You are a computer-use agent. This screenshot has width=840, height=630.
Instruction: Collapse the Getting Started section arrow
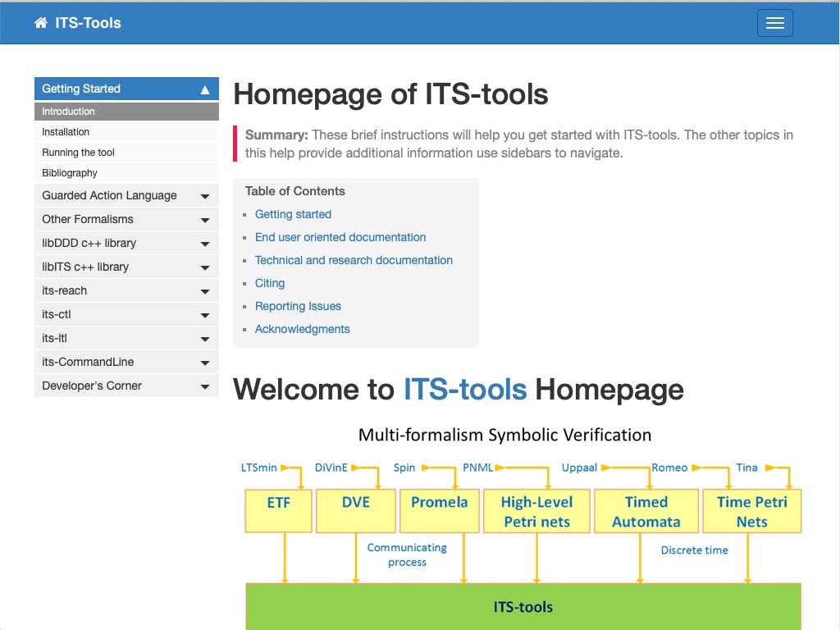point(204,89)
